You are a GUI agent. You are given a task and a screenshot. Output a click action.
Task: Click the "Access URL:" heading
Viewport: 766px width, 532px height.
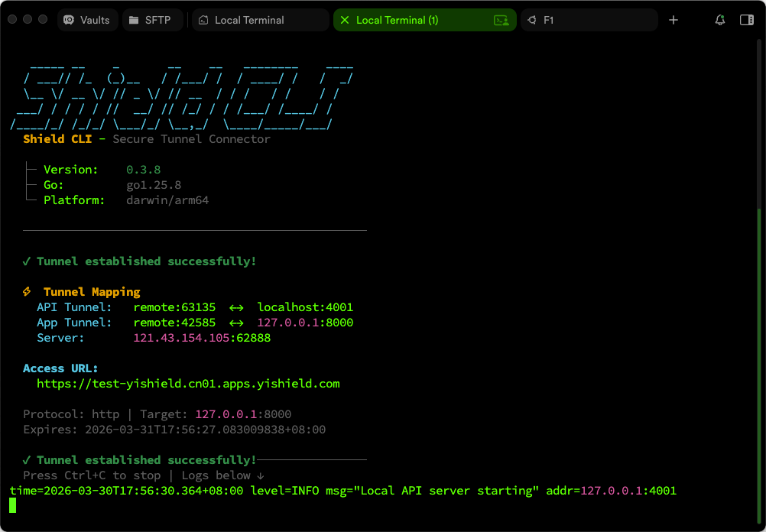coord(60,368)
